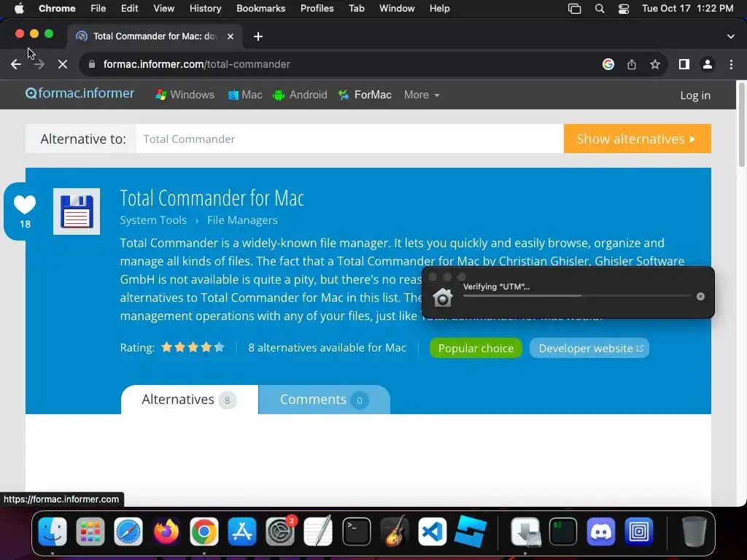This screenshot has width=747, height=560.
Task: Open Finder from the Dock
Action: (53, 531)
